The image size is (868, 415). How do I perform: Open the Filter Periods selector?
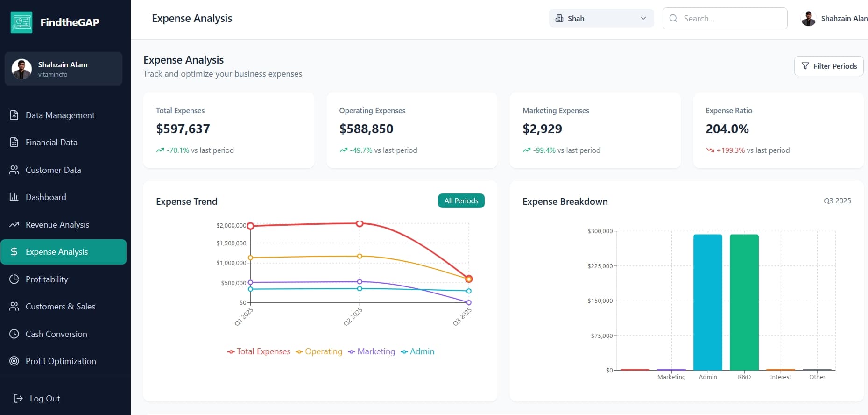click(x=829, y=66)
